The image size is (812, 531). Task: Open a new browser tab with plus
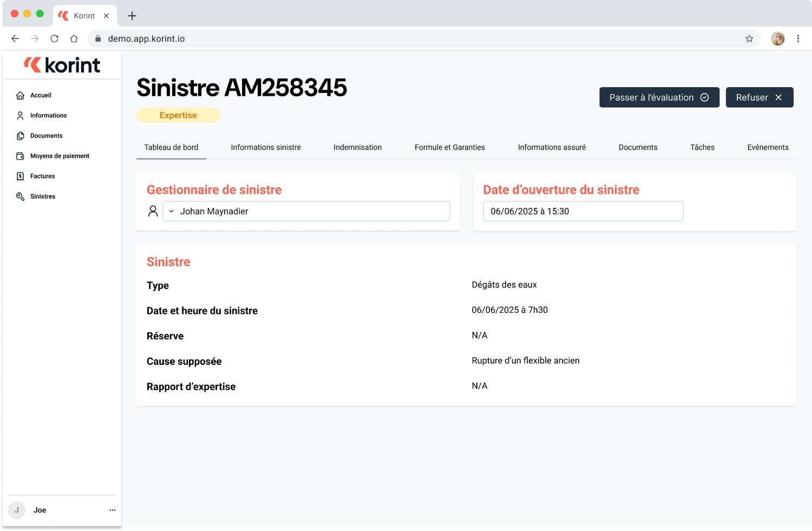point(132,16)
